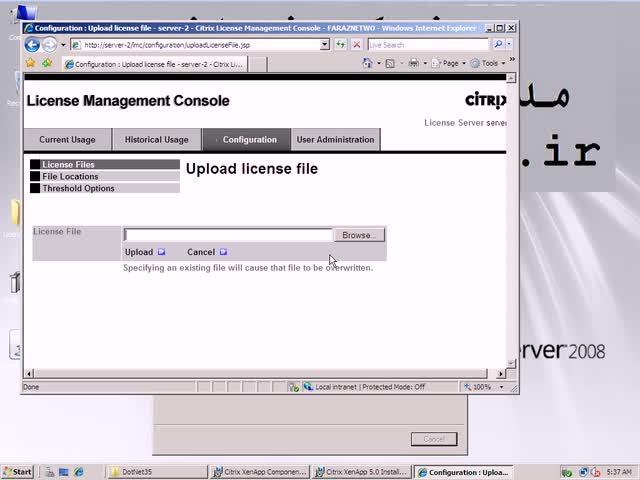
Task: Click the red Stop loading icon
Action: pos(357,44)
